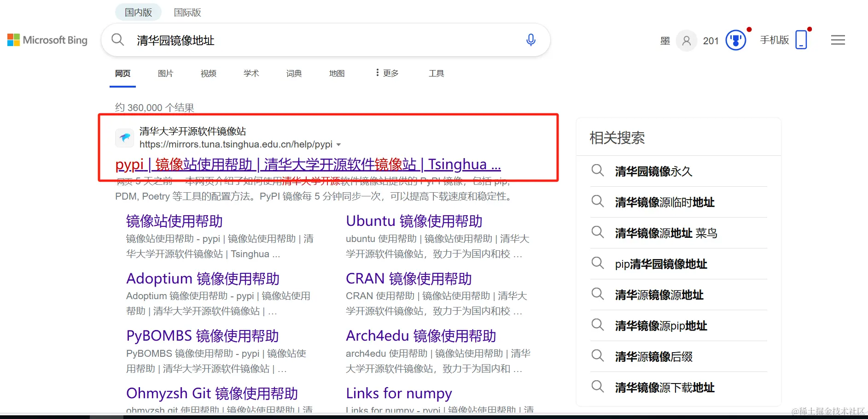Click the search magnifier icon in search box

tap(118, 40)
